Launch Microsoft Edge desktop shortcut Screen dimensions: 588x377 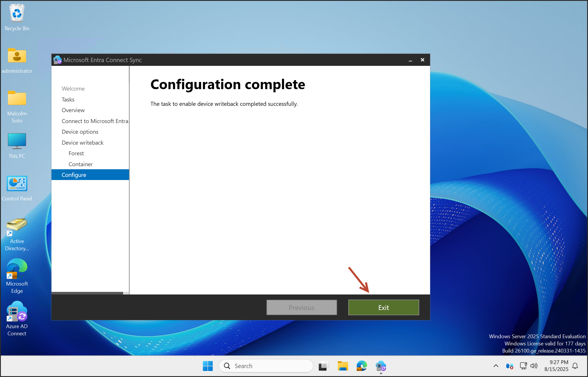17,269
